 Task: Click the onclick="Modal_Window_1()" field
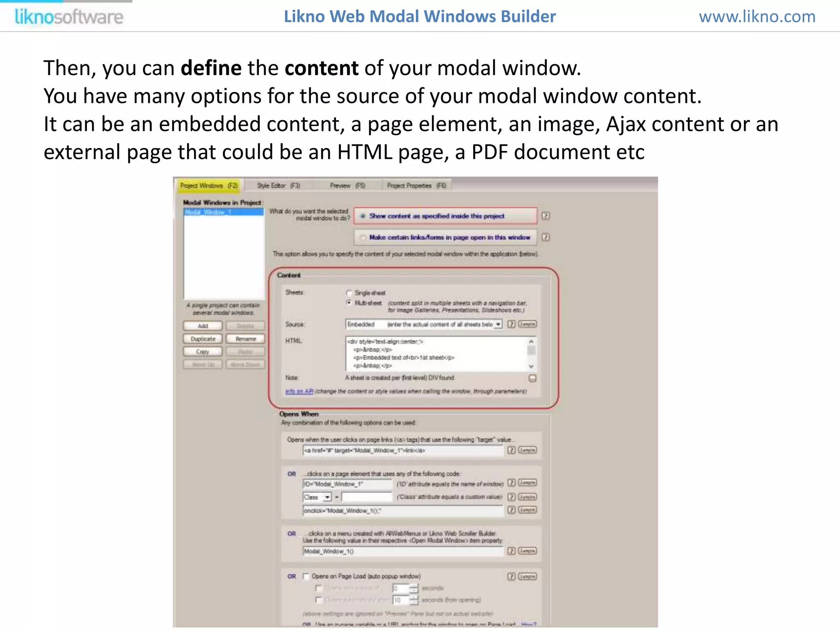point(403,511)
